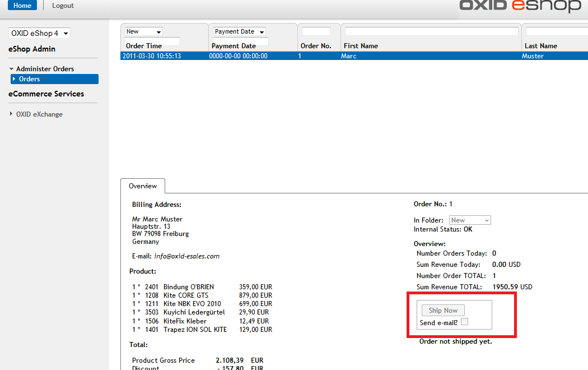Sort by the Payment Date column header
This screenshot has height=370, width=588.
coord(234,46)
